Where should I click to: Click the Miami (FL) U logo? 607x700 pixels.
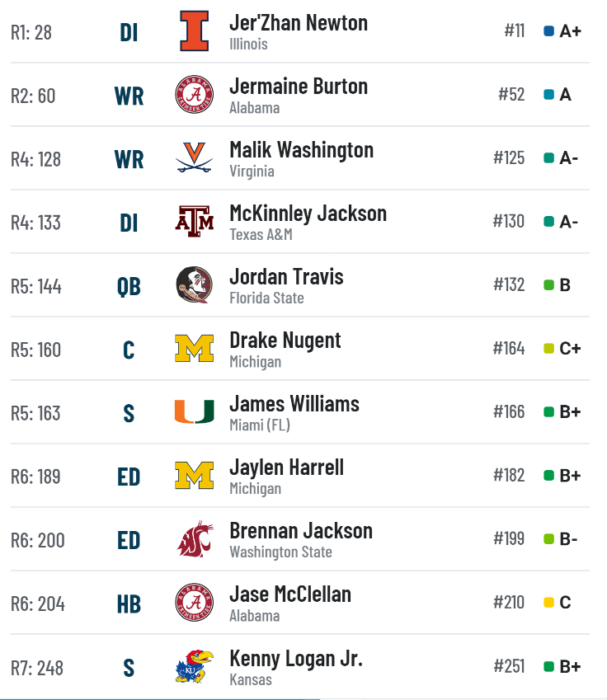[194, 411]
